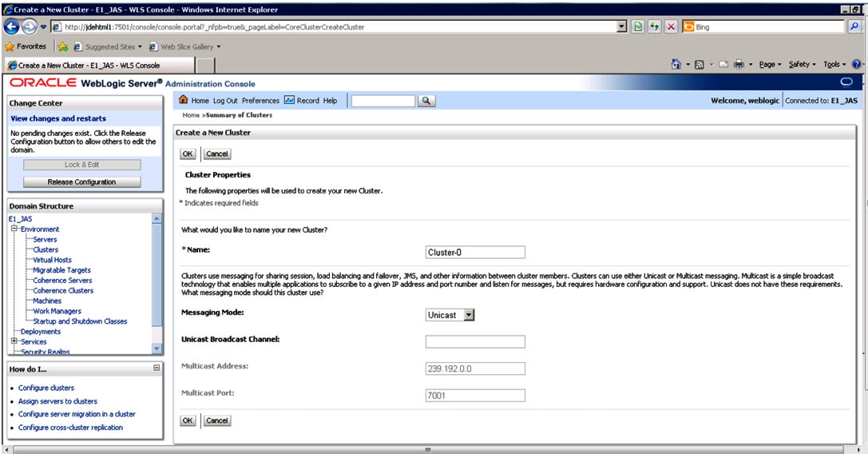Click the Compatibility View icon in address bar

point(638,26)
